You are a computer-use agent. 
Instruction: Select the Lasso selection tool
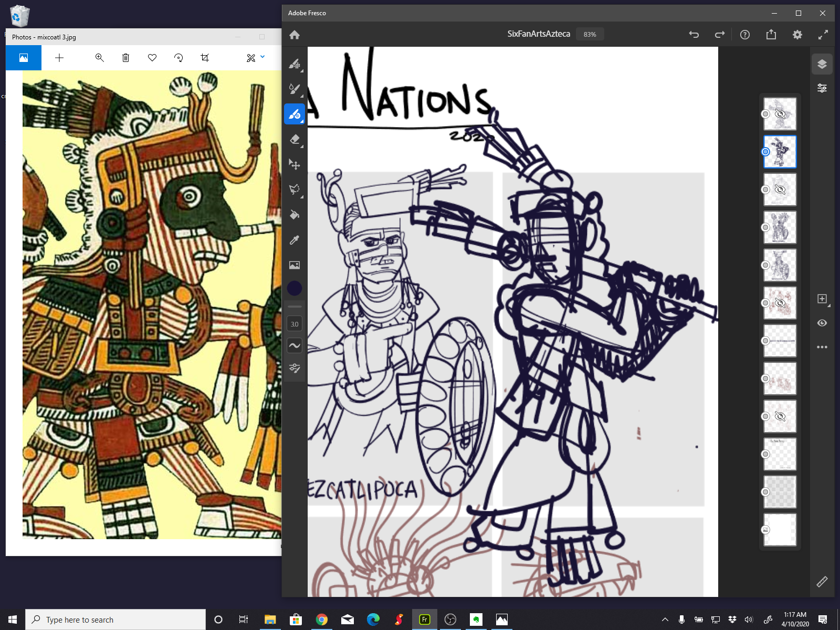click(295, 190)
